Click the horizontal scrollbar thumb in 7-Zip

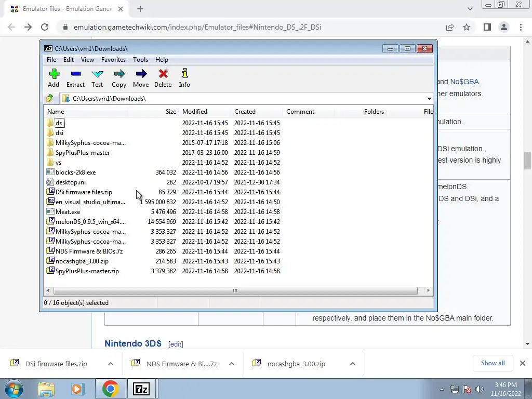point(235,290)
